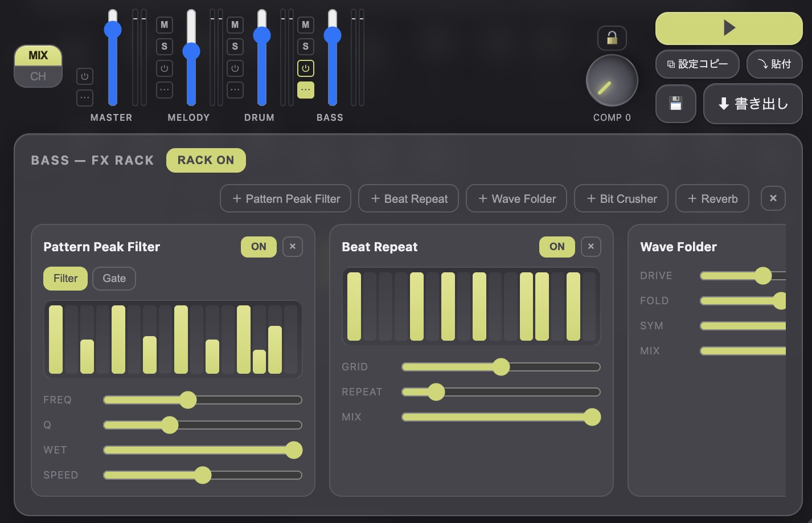
Task: Select the Gate tab
Action: click(114, 279)
